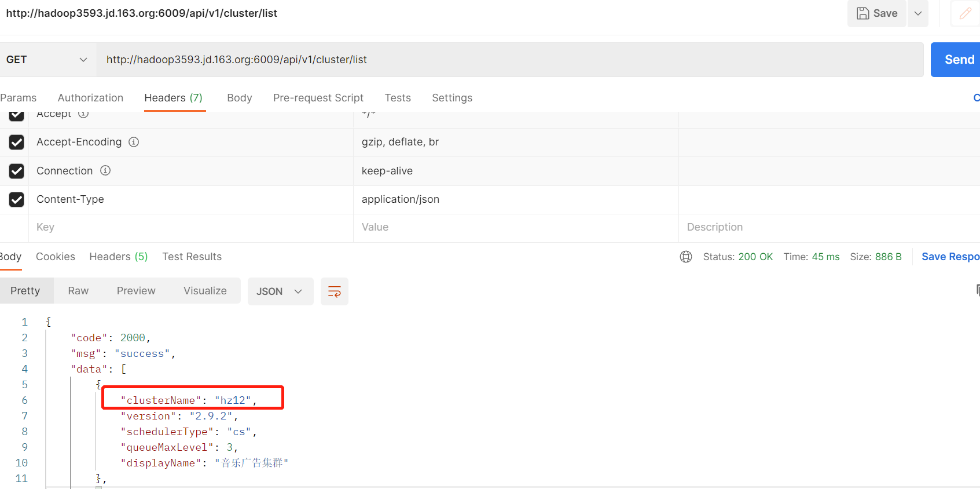
Task: Uncheck the Accept header checkbox
Action: [17, 115]
